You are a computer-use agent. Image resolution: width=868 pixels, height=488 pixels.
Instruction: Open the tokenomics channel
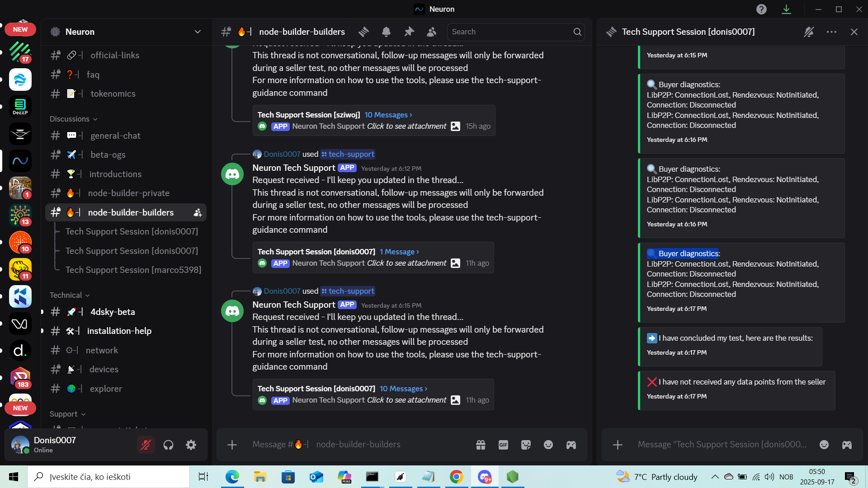(126, 94)
